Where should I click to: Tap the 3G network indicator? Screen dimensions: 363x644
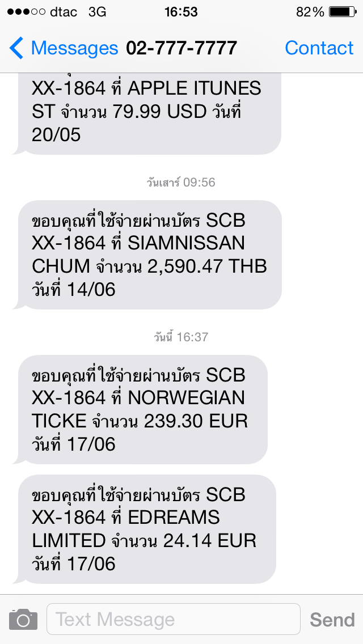pyautogui.click(x=97, y=12)
